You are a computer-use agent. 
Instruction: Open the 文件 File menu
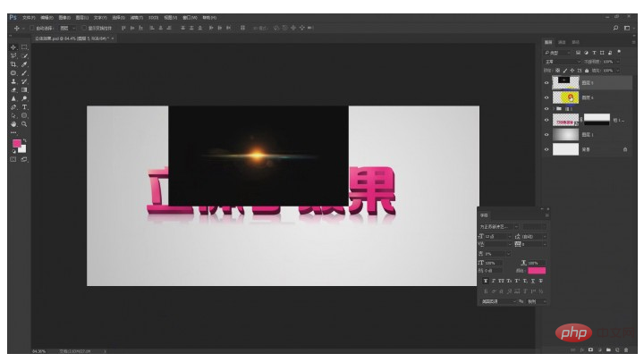click(x=29, y=18)
